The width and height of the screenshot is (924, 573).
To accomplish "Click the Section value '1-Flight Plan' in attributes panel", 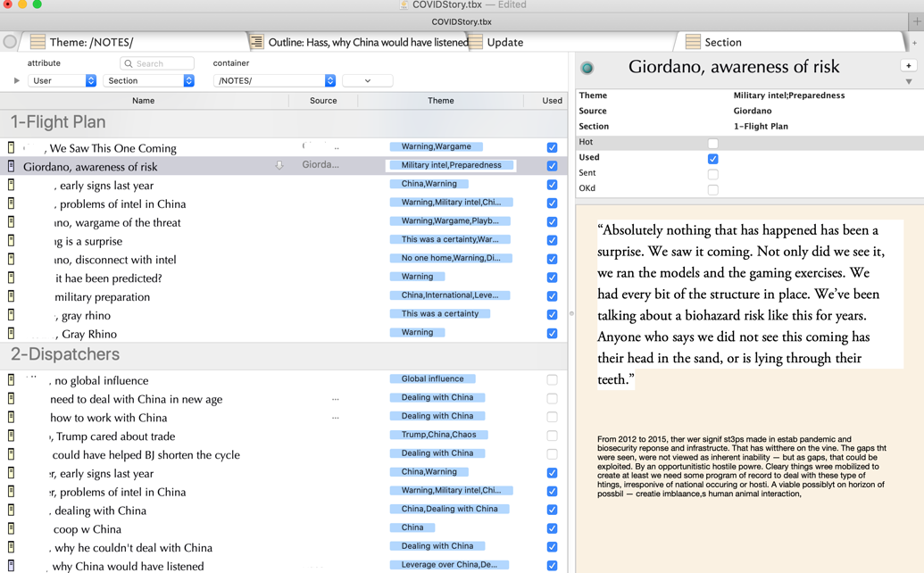I will tap(760, 126).
